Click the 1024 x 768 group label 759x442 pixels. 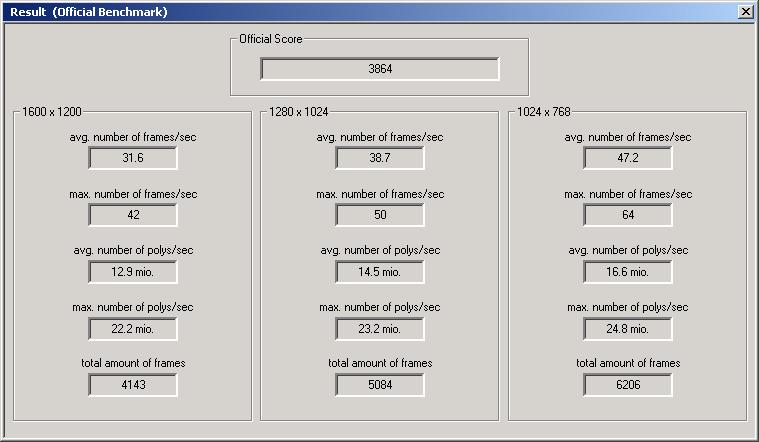[x=544, y=112]
